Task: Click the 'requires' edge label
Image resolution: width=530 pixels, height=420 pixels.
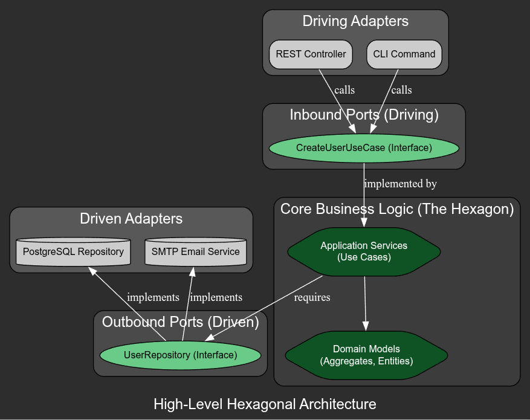Action: coord(312,297)
